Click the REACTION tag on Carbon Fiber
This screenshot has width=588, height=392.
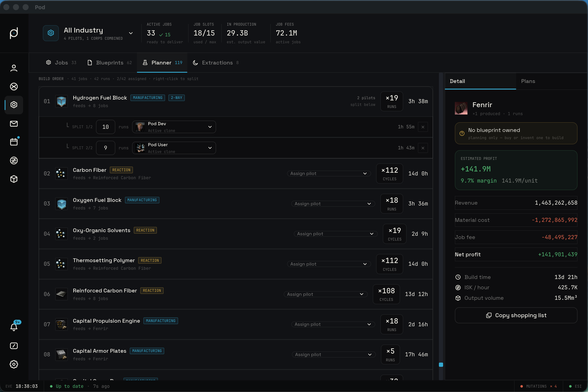121,170
